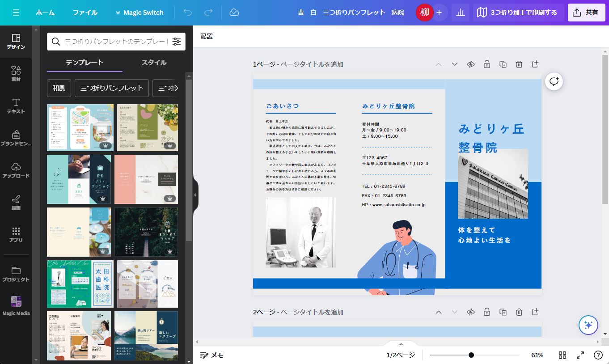Click the 共有 share button

point(586,13)
